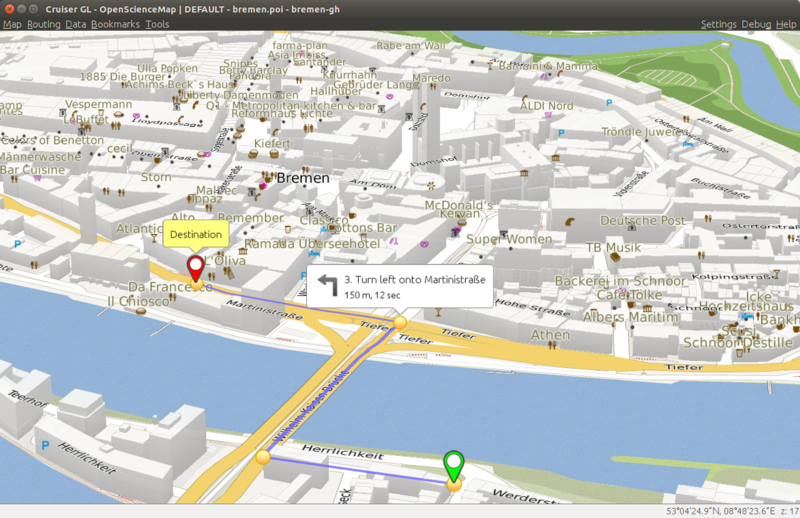Open the Debug menu
The height and width of the screenshot is (518, 800).
coord(756,24)
